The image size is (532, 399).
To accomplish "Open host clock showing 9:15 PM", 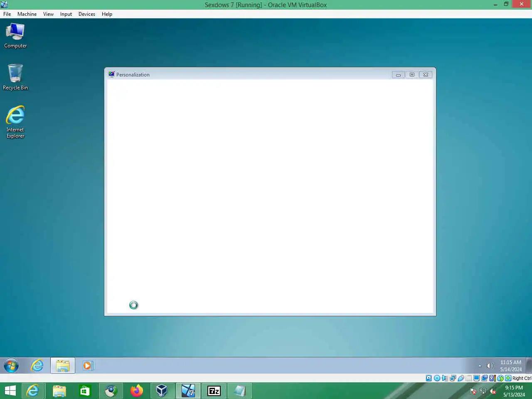I will 514,391.
